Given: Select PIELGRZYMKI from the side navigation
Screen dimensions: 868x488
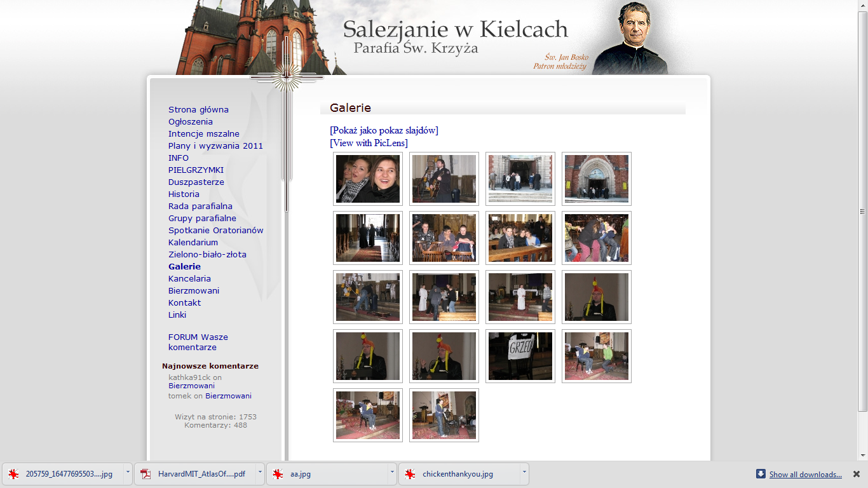Looking at the screenshot, I should coord(196,170).
